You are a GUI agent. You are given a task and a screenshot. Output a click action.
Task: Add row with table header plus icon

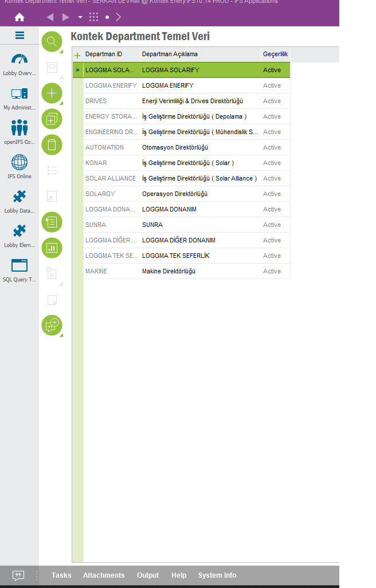[77, 56]
